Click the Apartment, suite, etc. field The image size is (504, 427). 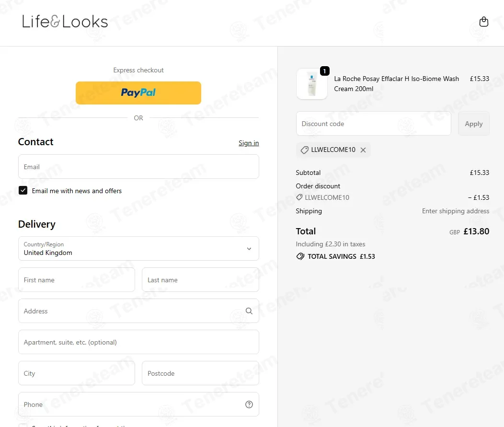coord(138,342)
